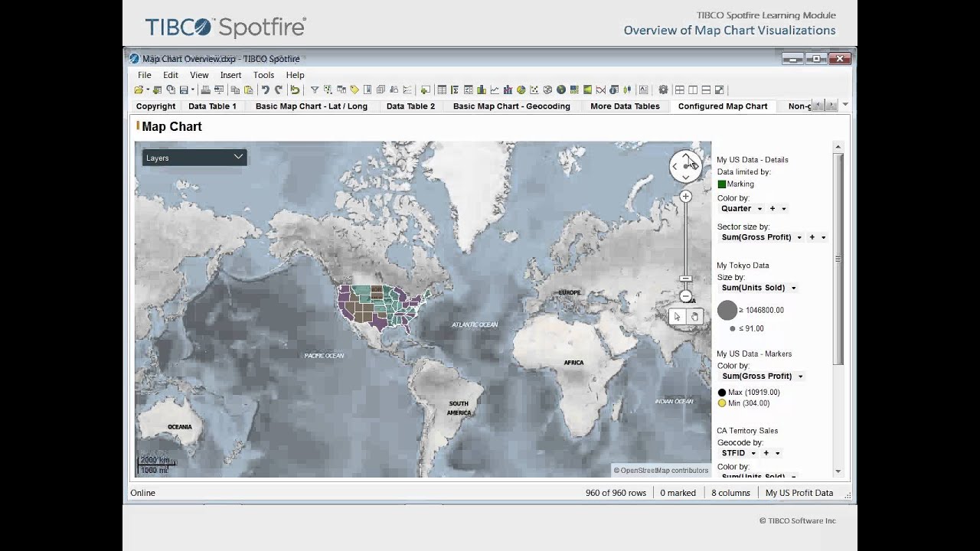The width and height of the screenshot is (980, 551).
Task: Add a geocode column next to STFID
Action: (766, 453)
